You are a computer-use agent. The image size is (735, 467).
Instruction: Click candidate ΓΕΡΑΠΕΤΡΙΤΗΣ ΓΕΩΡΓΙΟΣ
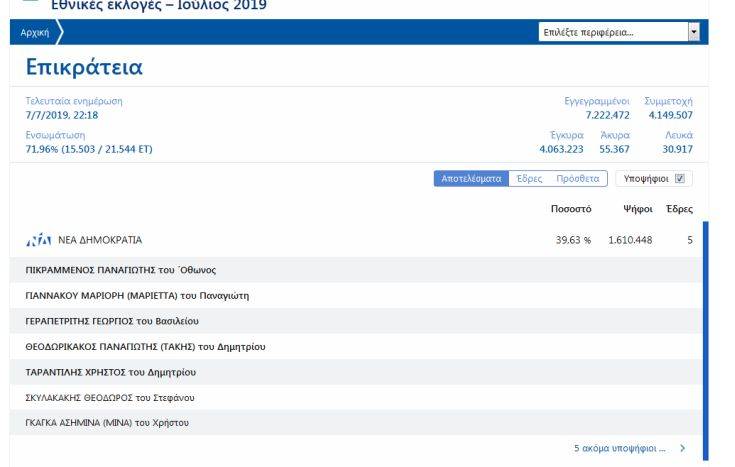coord(113,321)
